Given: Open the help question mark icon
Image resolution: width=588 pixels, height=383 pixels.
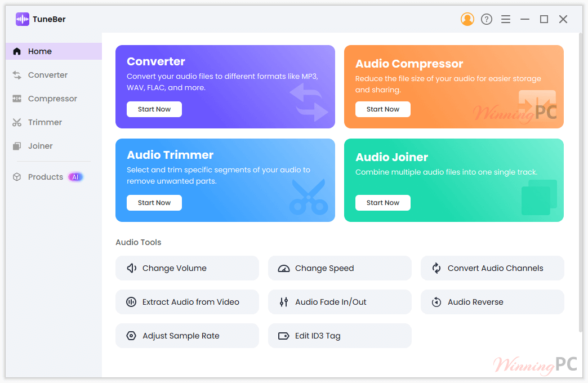Looking at the screenshot, I should [x=487, y=19].
